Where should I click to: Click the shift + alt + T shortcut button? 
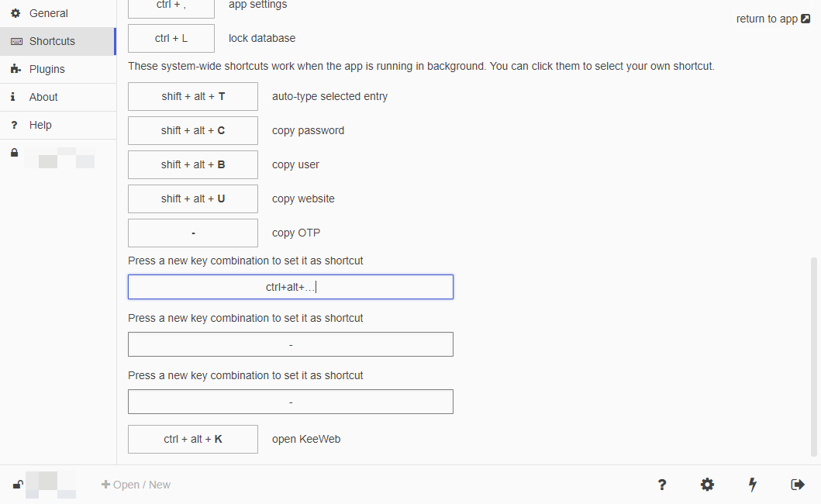[193, 96]
